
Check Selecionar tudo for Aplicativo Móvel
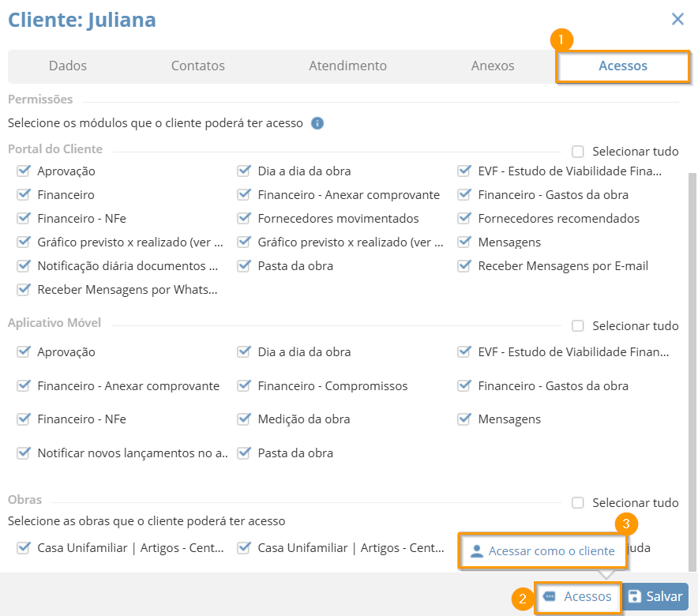coord(578,326)
